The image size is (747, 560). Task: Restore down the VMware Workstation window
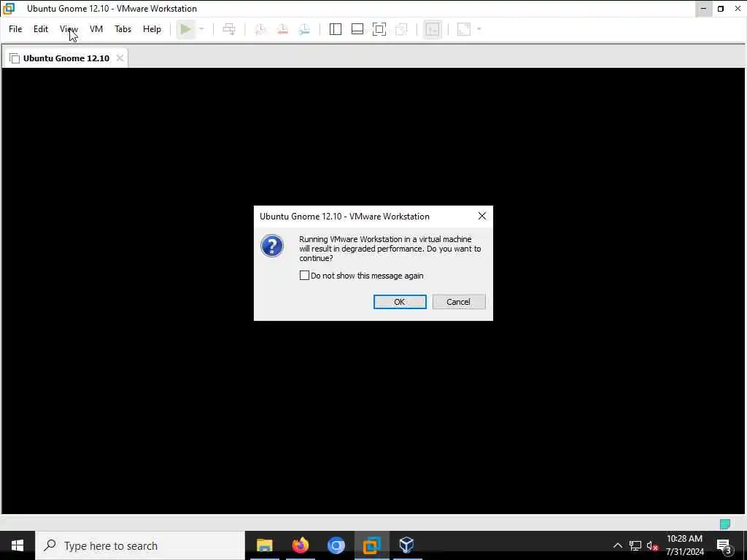click(721, 9)
